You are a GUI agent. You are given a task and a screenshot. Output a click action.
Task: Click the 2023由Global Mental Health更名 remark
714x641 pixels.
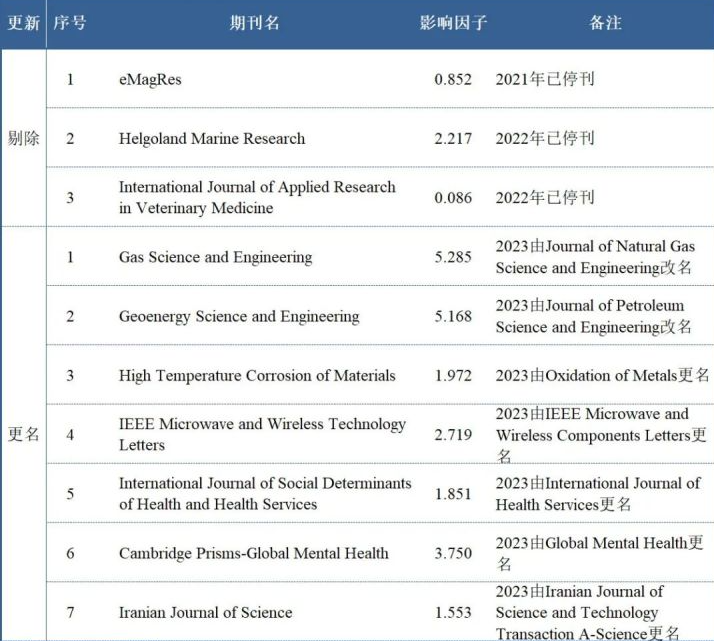pos(599,553)
